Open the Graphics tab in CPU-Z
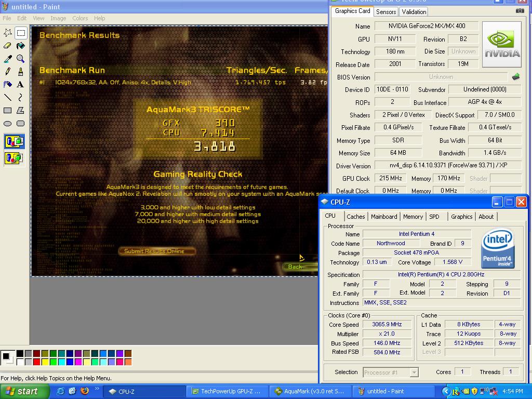The width and height of the screenshot is (532, 399). (x=461, y=217)
